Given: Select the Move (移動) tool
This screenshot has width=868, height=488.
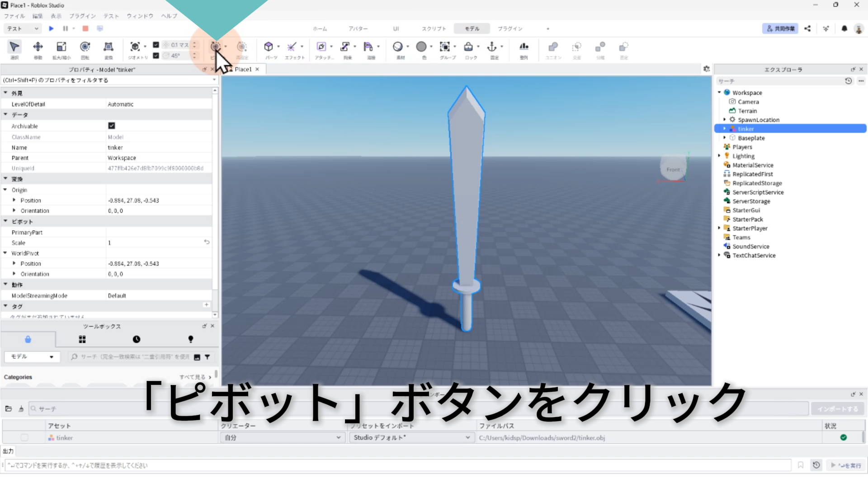Looking at the screenshot, I should coord(38,47).
